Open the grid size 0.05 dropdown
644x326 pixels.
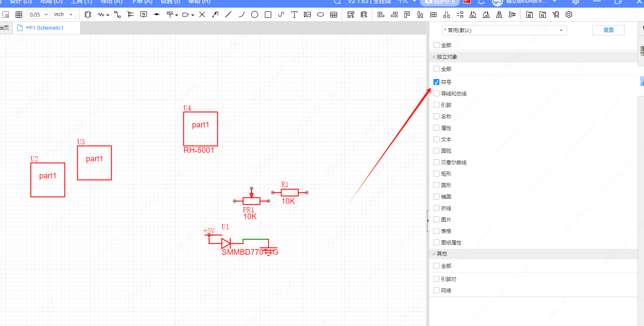pos(38,14)
